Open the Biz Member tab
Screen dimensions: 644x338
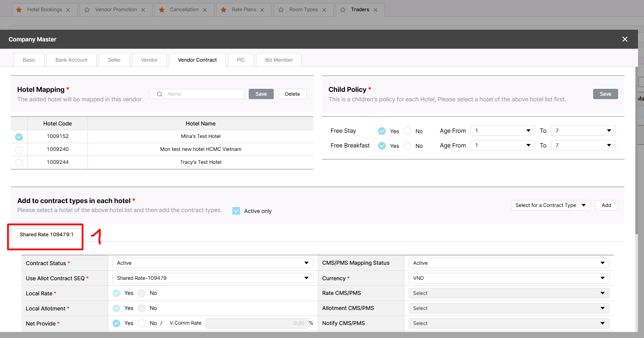click(x=279, y=60)
